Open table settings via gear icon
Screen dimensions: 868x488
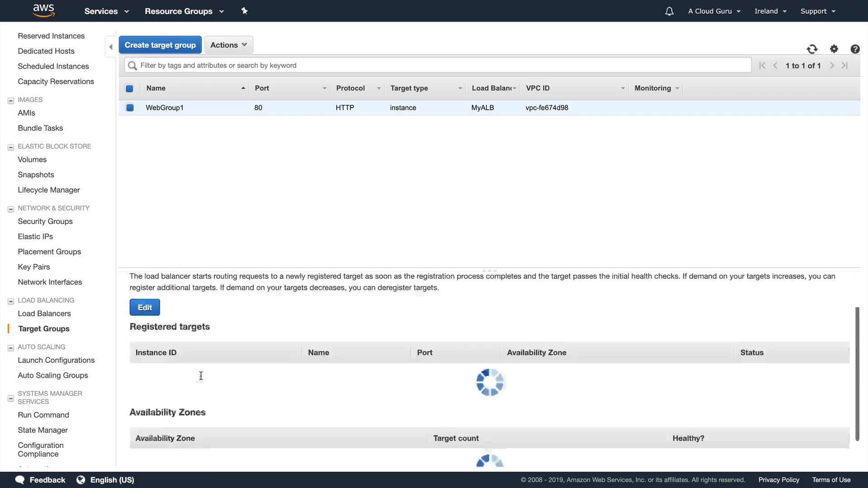click(x=834, y=49)
